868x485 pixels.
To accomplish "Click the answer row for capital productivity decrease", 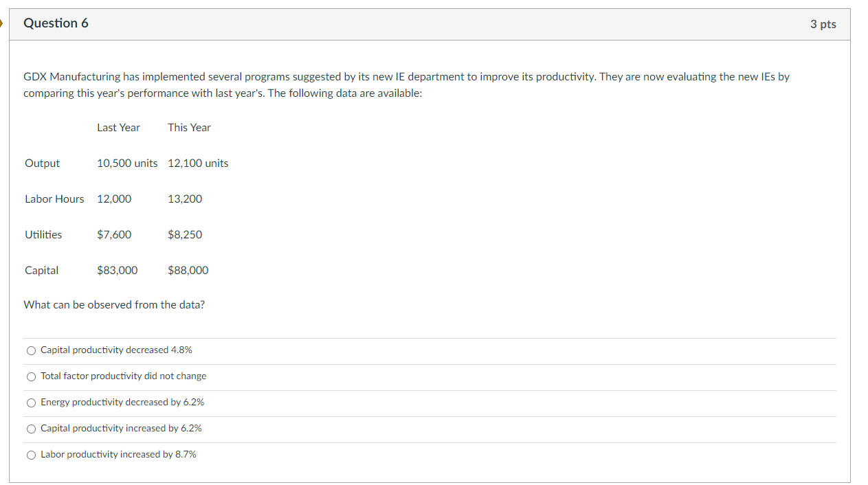I will [116, 350].
